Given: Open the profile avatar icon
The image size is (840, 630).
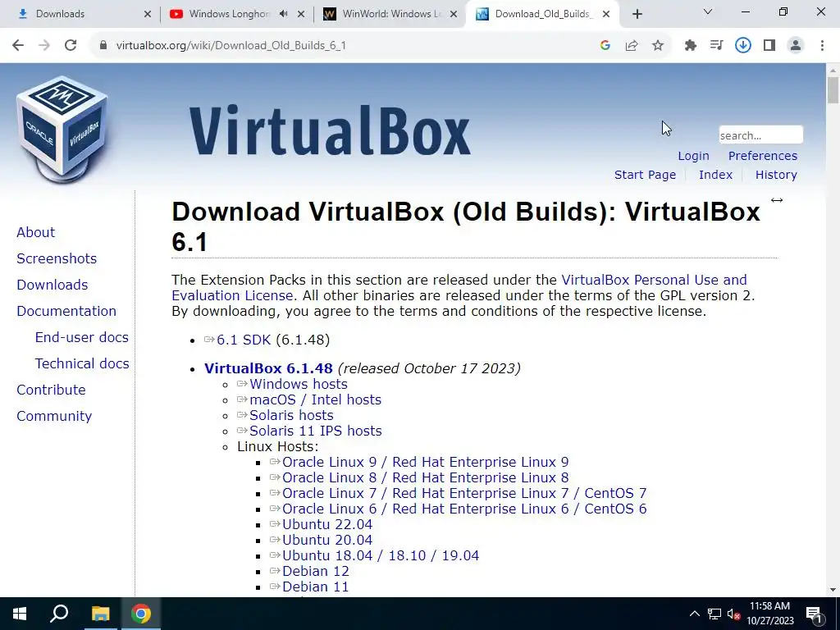Looking at the screenshot, I should click(x=796, y=46).
